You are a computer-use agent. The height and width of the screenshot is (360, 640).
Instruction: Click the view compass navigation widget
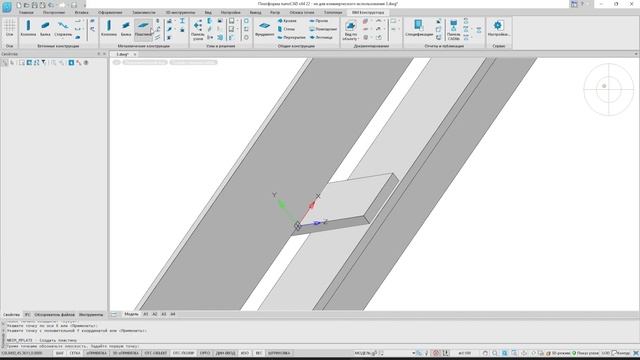[x=609, y=89]
